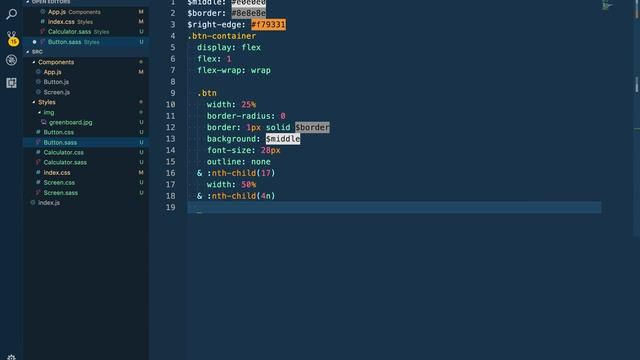Screen dimensions: 640x360
Task: Click the greenboard.jpg image file icon
Action: [43, 122]
